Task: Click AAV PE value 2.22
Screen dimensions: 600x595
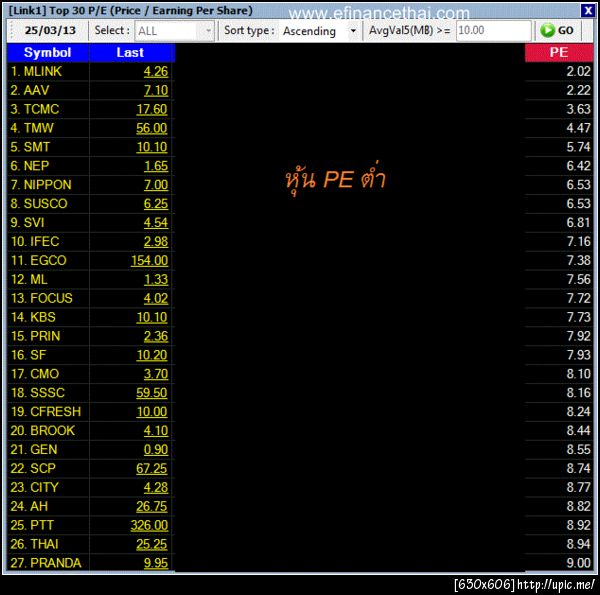Action: (x=578, y=90)
